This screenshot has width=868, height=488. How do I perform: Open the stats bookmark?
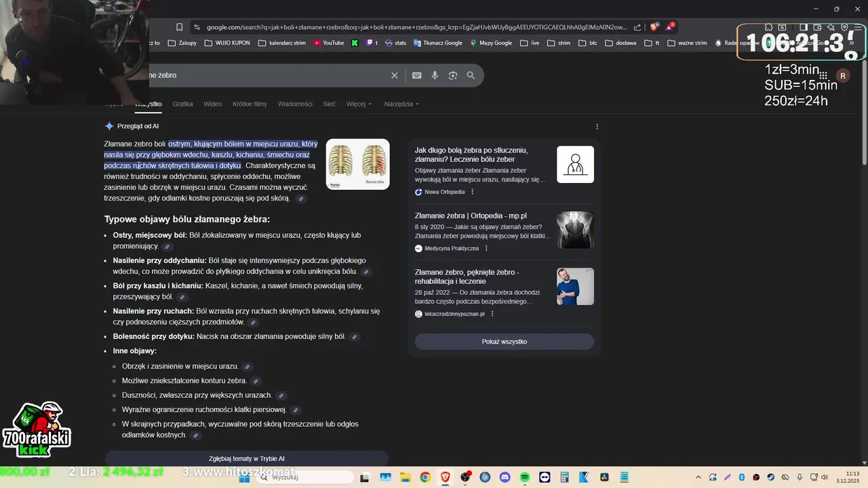[x=395, y=43]
